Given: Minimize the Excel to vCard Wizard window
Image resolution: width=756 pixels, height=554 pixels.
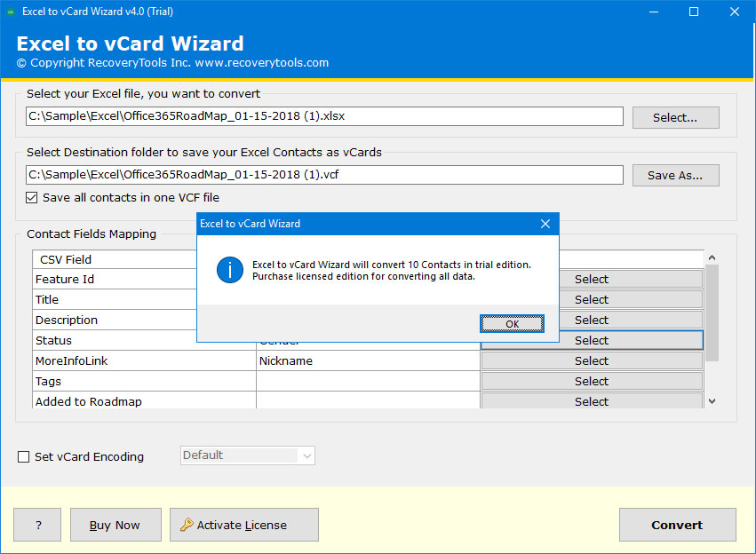Looking at the screenshot, I should tap(654, 12).
